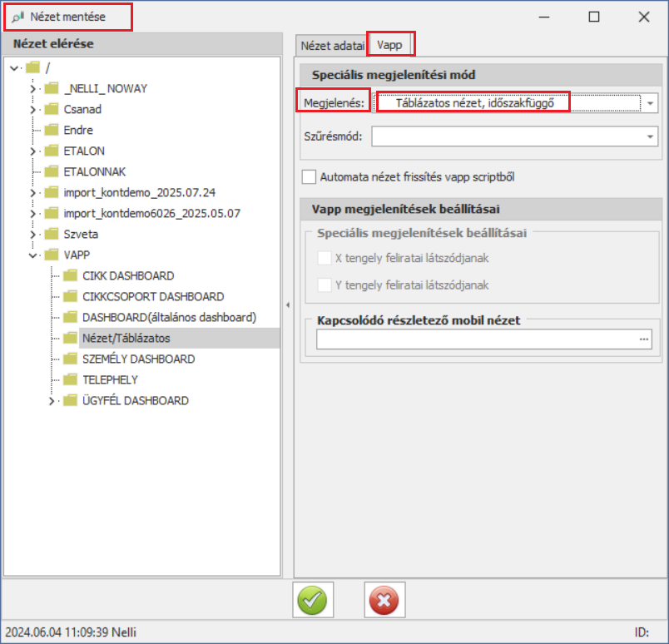Screen dimensions: 669x644
Task: Click the splitter collapse arrow between panels
Action: 287,305
